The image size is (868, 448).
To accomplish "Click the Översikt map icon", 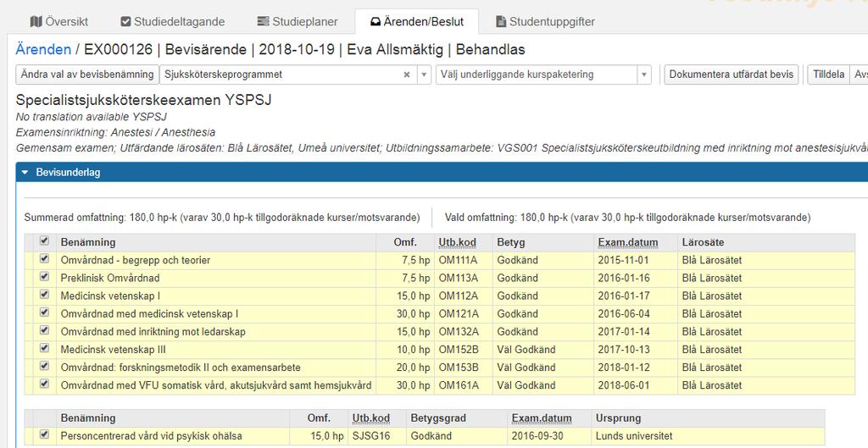I will click(x=36, y=21).
